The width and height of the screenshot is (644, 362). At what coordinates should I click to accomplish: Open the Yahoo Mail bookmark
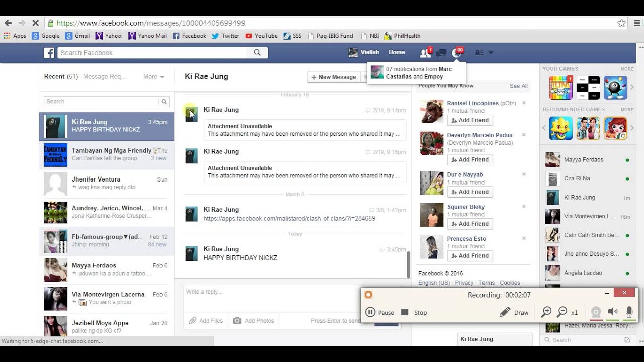click(x=147, y=36)
